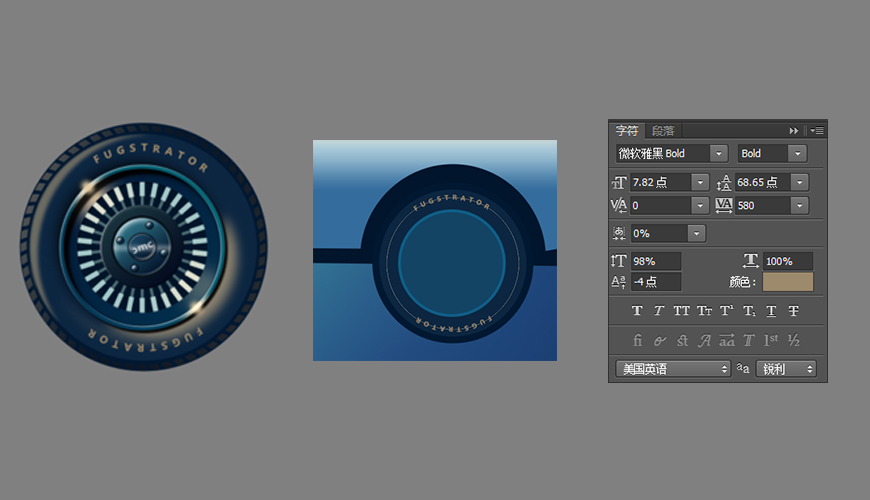870x500 pixels.
Task: Expand the 0% tsume dropdown arrow
Action: click(x=697, y=233)
